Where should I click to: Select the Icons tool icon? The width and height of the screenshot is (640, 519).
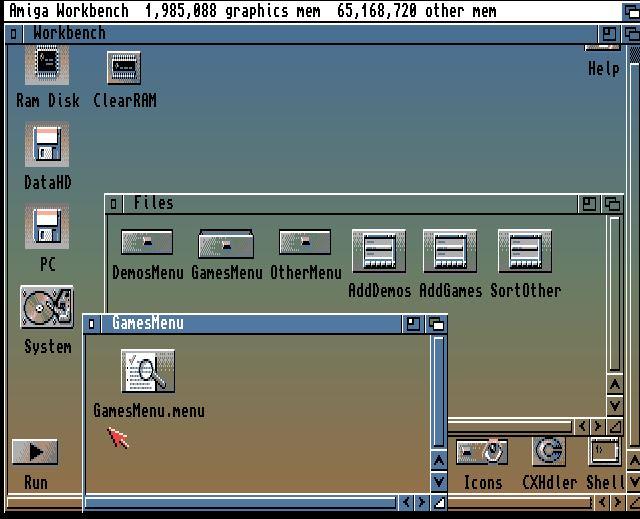(482, 452)
